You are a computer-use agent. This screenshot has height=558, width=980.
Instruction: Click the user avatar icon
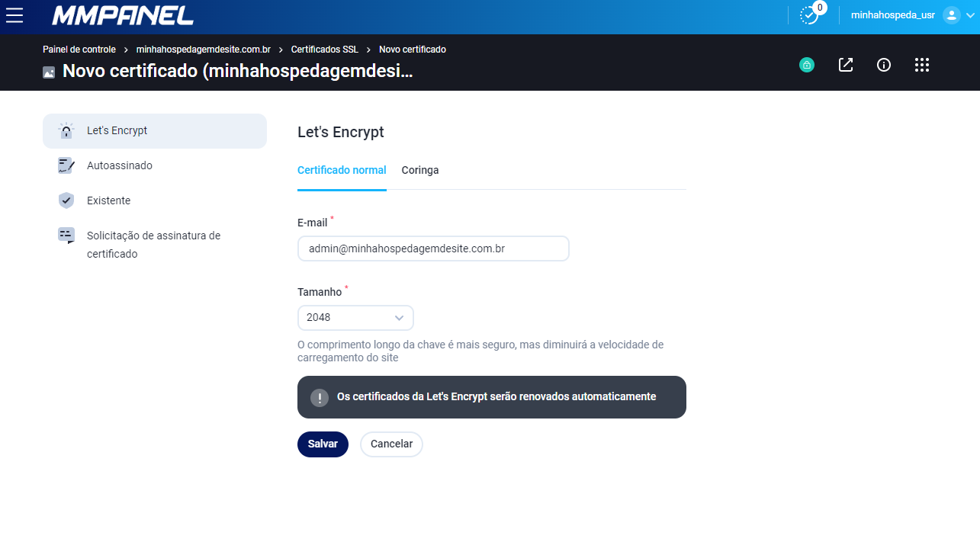pyautogui.click(x=951, y=15)
